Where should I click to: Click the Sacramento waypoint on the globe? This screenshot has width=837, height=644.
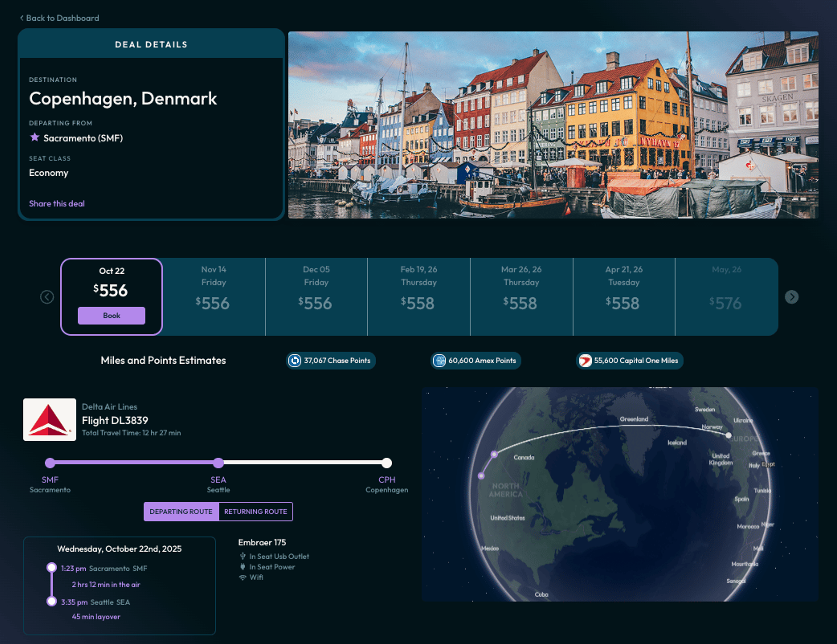481,476
